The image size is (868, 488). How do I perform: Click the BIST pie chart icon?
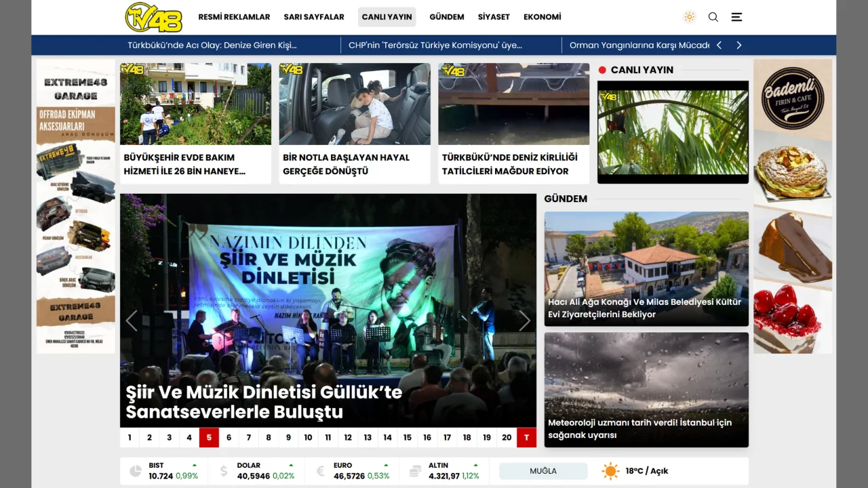136,471
